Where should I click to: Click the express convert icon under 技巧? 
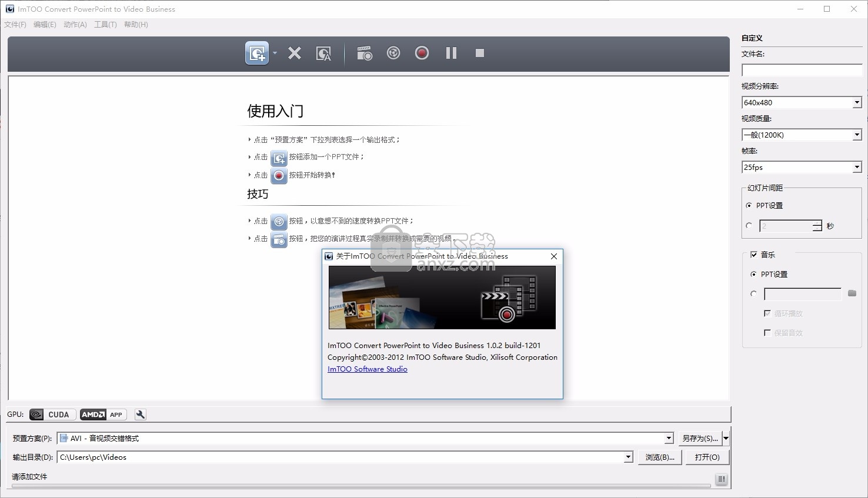279,221
